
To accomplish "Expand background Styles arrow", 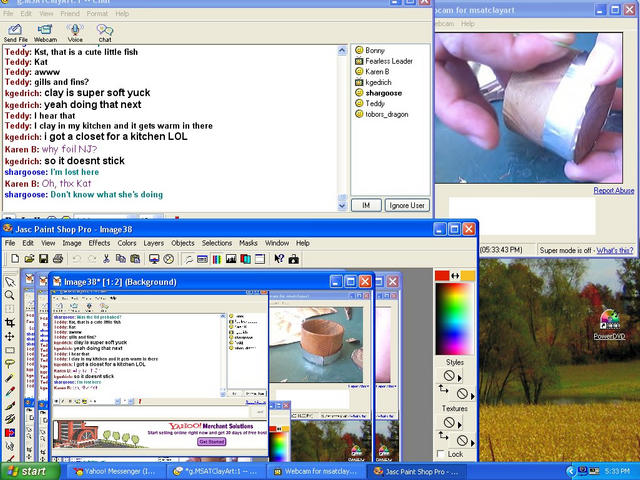I will tap(473, 396).
